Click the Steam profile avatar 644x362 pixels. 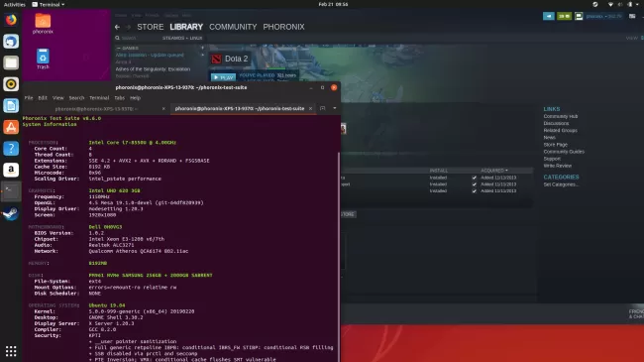(579, 16)
